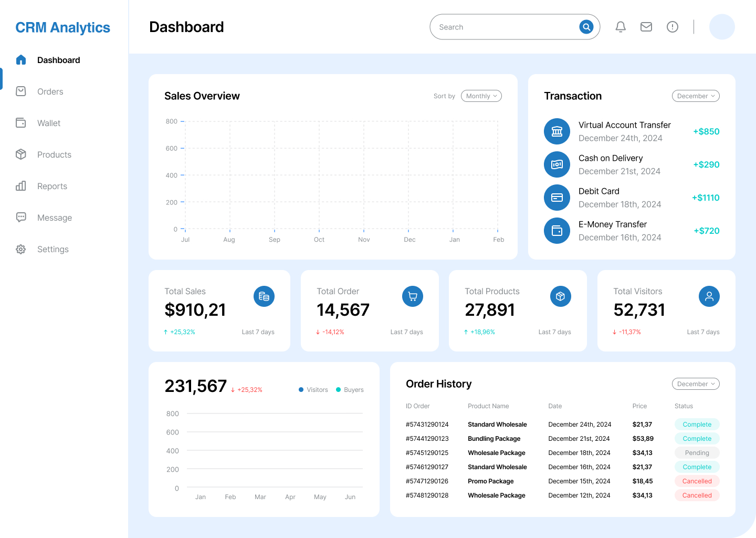Go to Orders in the sidebar

[x=50, y=91]
